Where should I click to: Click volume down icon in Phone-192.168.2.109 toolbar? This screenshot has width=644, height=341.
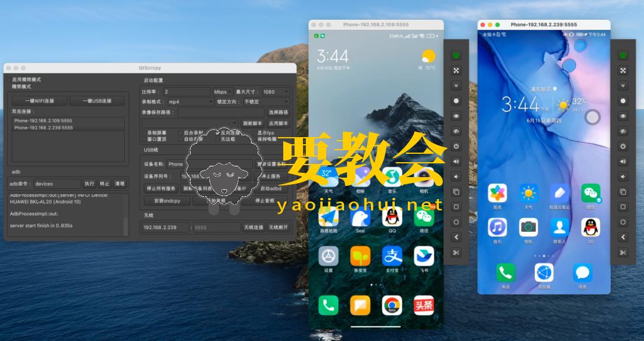pos(456,176)
